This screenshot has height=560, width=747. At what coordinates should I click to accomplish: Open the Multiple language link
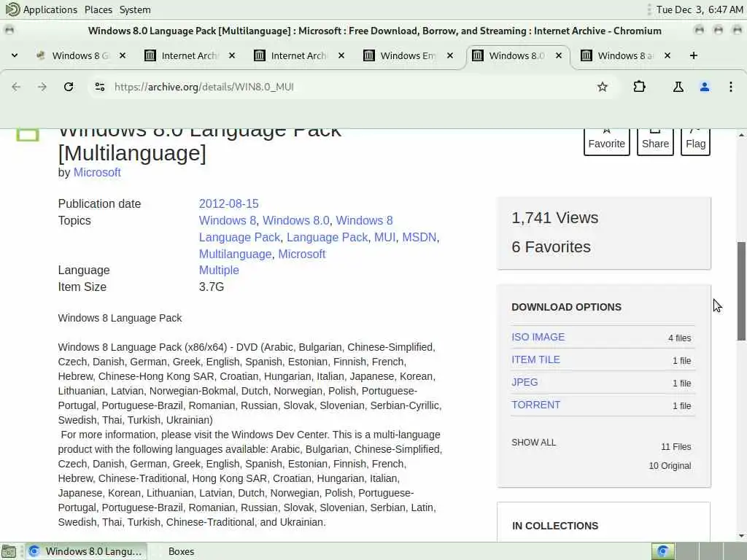point(219,270)
